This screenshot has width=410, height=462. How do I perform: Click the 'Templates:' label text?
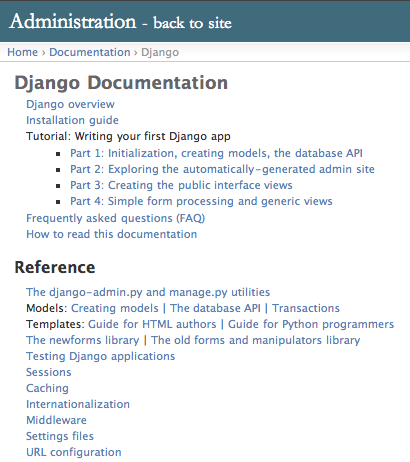pos(55,324)
